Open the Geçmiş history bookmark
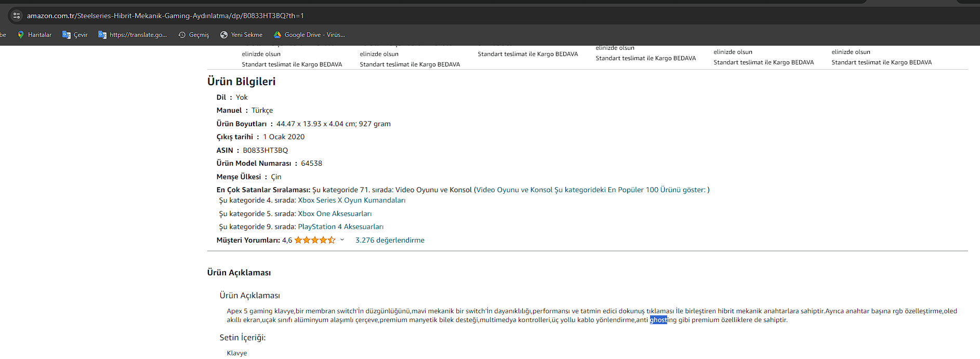The height and width of the screenshot is (359, 980). click(x=193, y=35)
